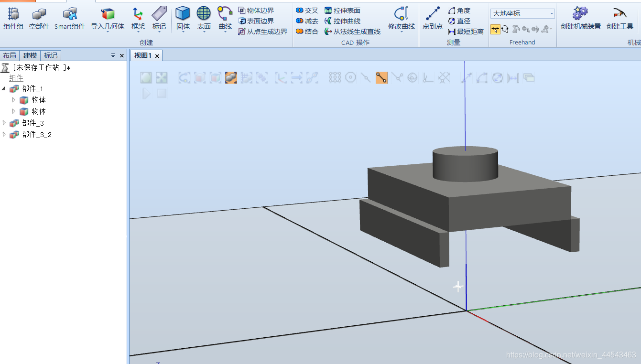Click the view all icon in viewport toolbar

point(146,77)
